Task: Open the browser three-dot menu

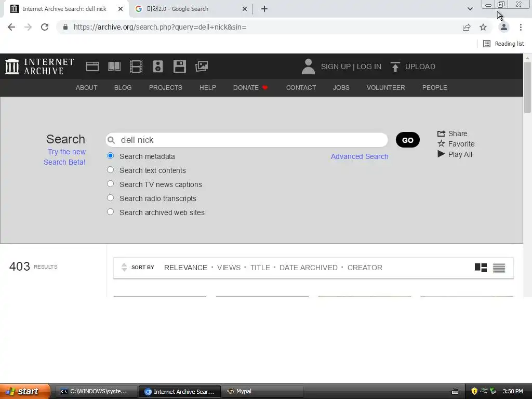Action: 521,27
